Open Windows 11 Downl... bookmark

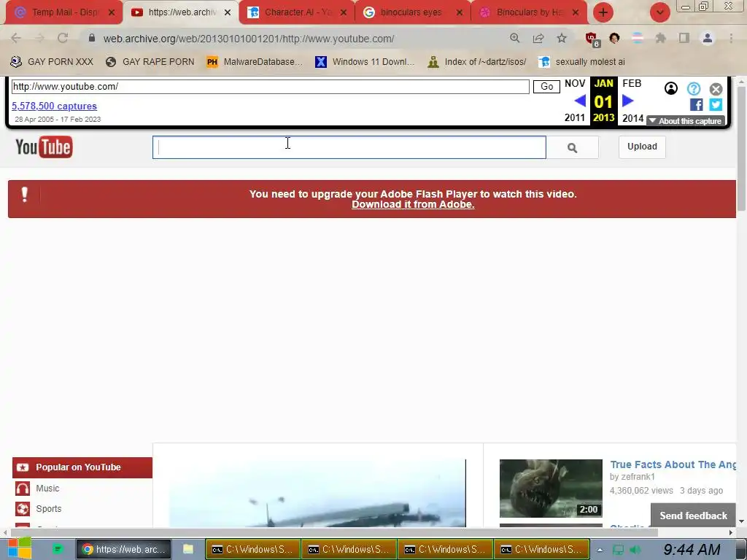[x=365, y=62]
